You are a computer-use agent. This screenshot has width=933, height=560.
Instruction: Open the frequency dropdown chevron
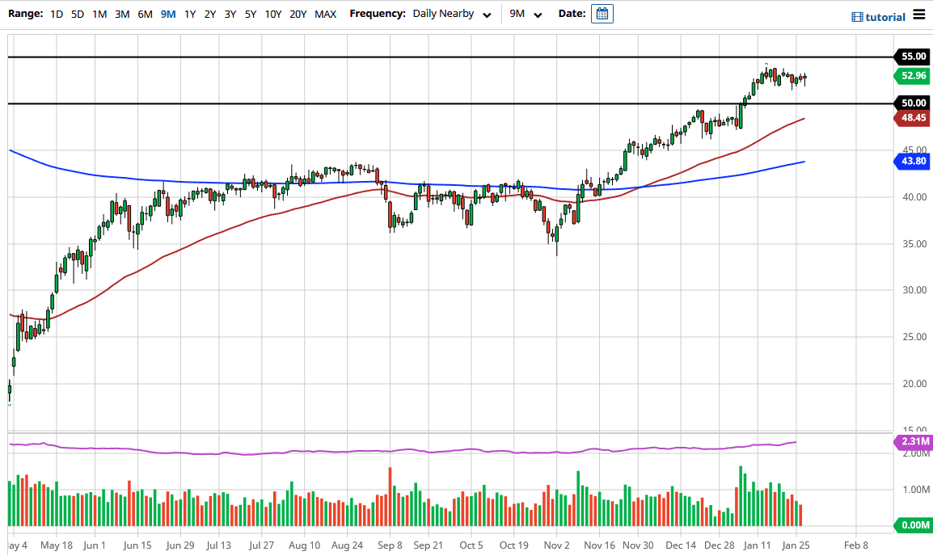(486, 15)
